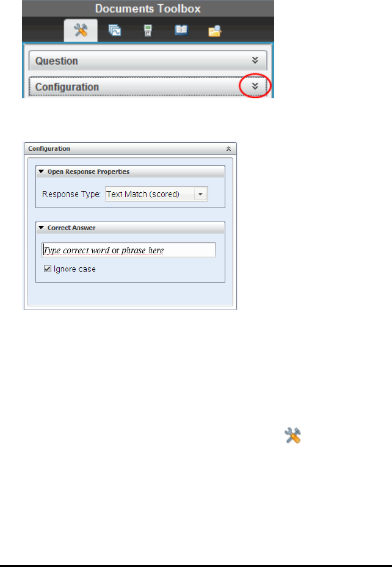The height and width of the screenshot is (567, 392).
Task: Select the Utilities open-book tab icon
Action: (x=181, y=31)
